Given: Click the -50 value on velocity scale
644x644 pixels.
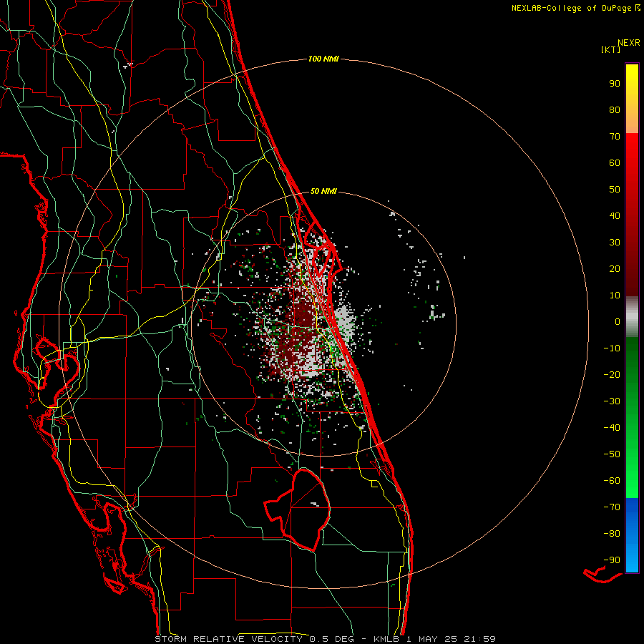Looking at the screenshot, I should (x=612, y=454).
